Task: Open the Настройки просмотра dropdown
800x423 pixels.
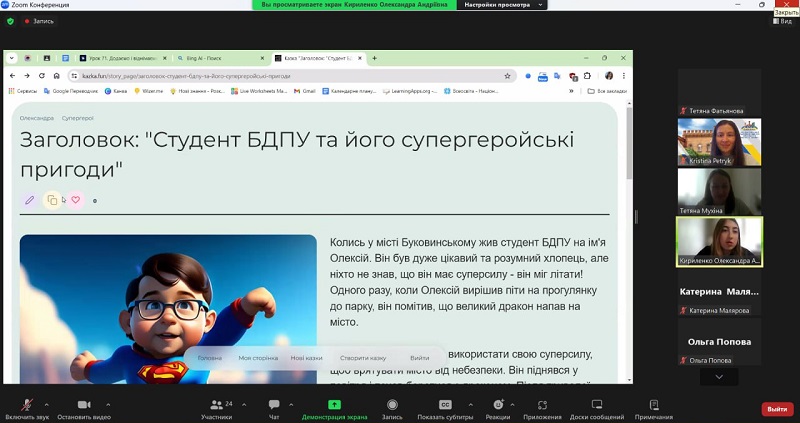Action: pyautogui.click(x=502, y=5)
